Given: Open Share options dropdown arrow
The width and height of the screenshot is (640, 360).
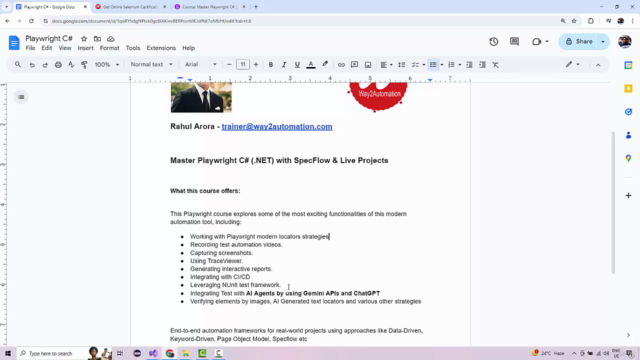Looking at the screenshot, I should [603, 42].
